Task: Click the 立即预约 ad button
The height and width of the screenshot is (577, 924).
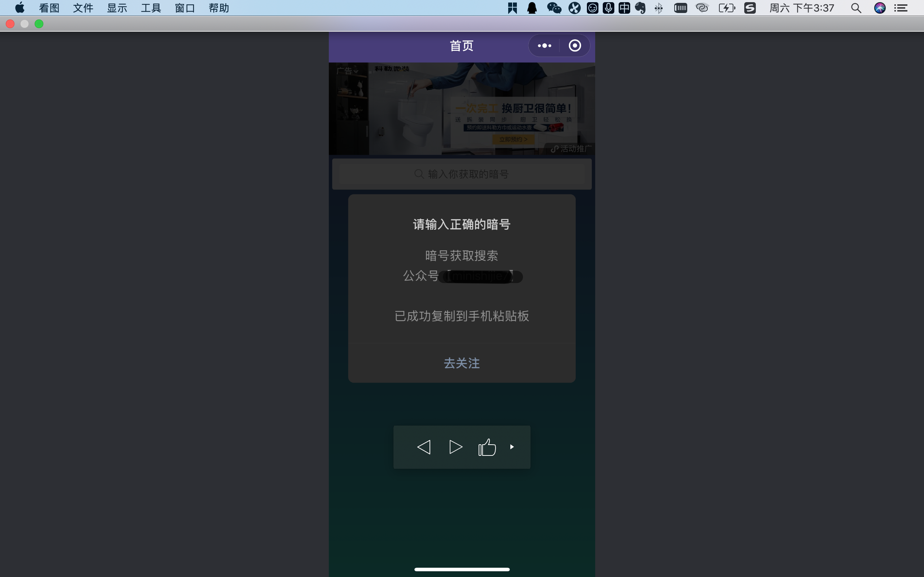Action: [x=513, y=139]
